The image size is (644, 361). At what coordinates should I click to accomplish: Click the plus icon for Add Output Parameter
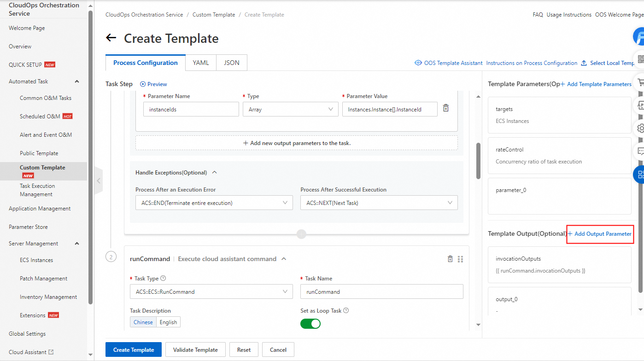coord(570,234)
